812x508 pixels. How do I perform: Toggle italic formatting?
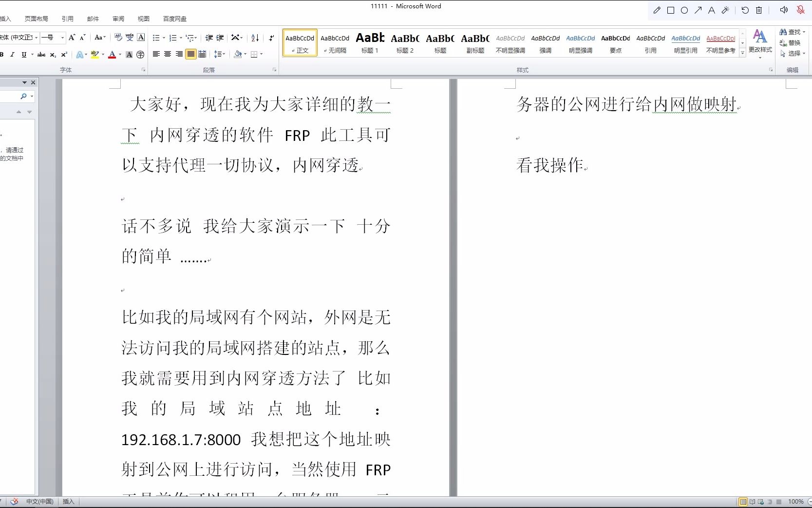(x=12, y=55)
